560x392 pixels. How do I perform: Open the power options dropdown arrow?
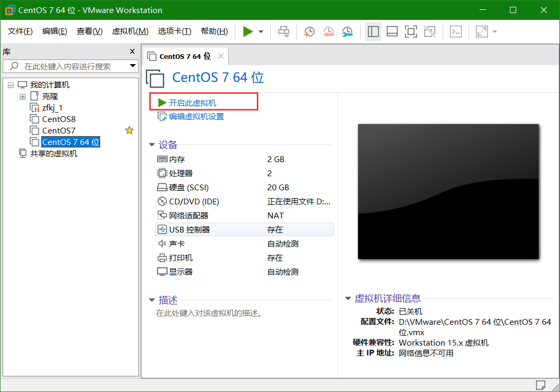point(261,32)
